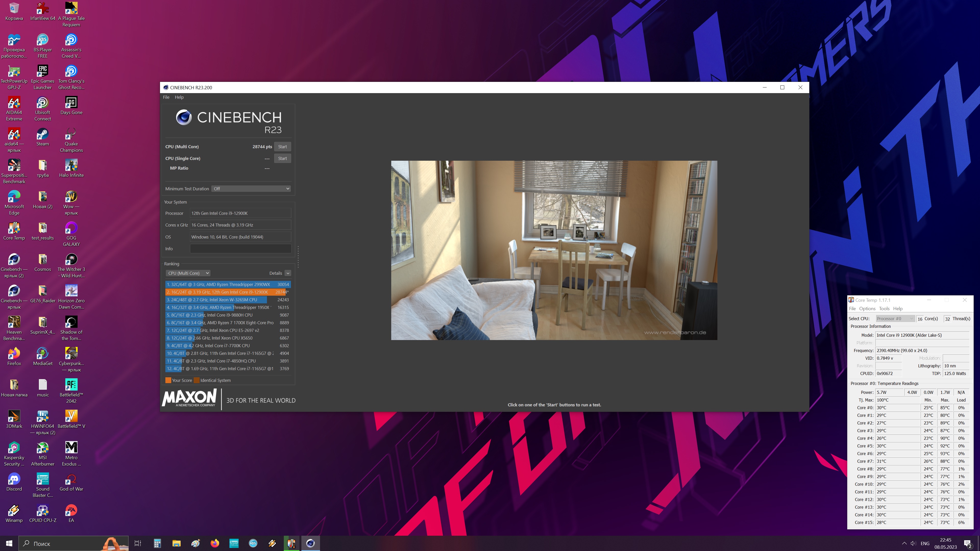Screen dimensions: 980x551
Task: Start the CPU Multi Core test
Action: click(x=282, y=147)
